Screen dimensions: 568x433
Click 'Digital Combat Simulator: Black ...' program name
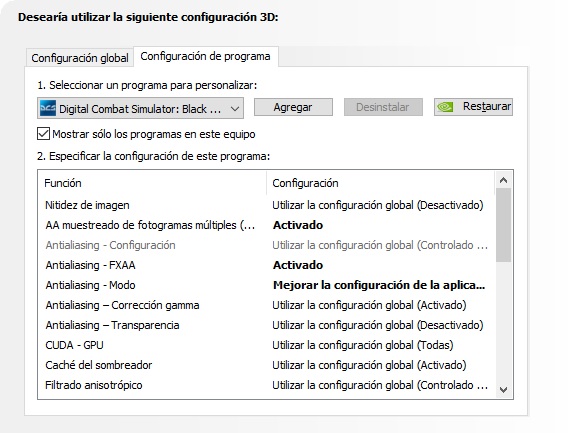pyautogui.click(x=140, y=109)
